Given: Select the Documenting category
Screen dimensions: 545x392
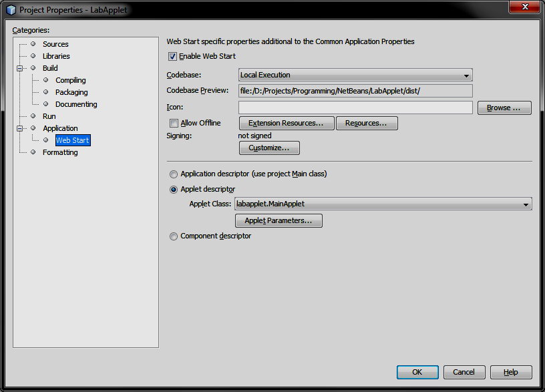Looking at the screenshot, I should [x=76, y=104].
